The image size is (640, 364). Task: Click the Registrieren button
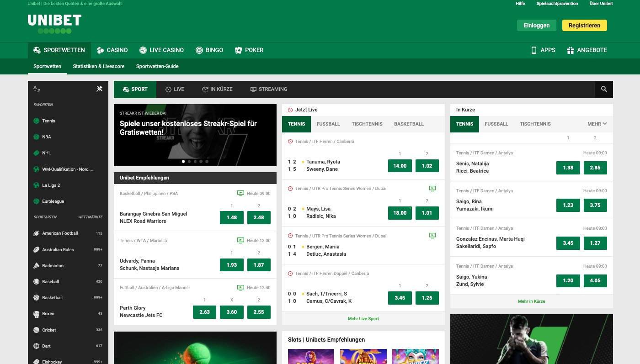pyautogui.click(x=584, y=26)
